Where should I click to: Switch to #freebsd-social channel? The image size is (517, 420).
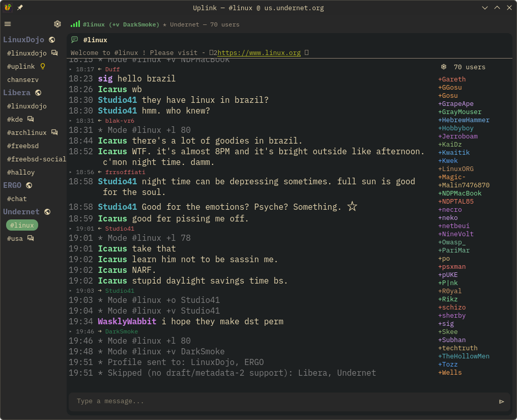click(x=37, y=159)
